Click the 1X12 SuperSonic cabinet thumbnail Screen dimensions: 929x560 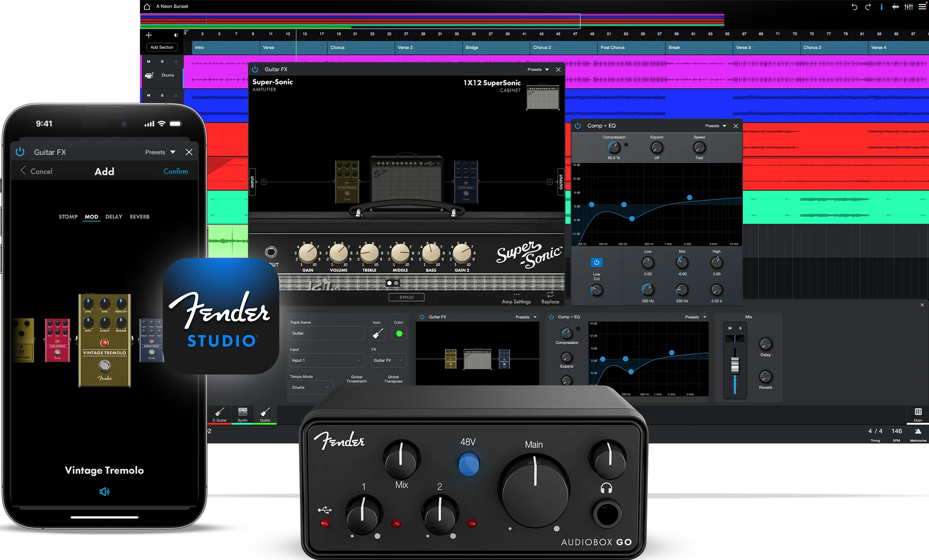point(543,98)
